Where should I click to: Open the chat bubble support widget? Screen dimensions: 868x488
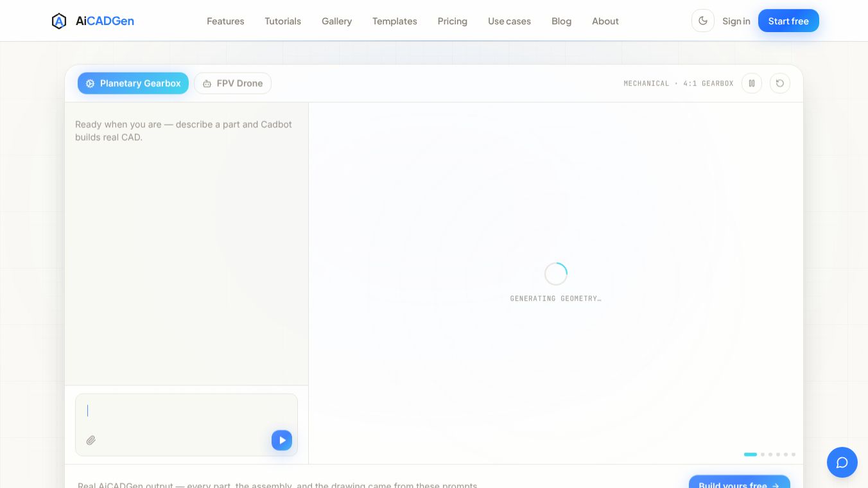[842, 462]
